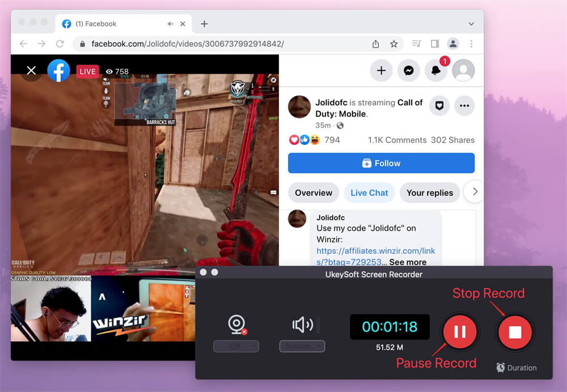Switch to the Live Chat tab
This screenshot has height=392, width=567.
point(369,193)
